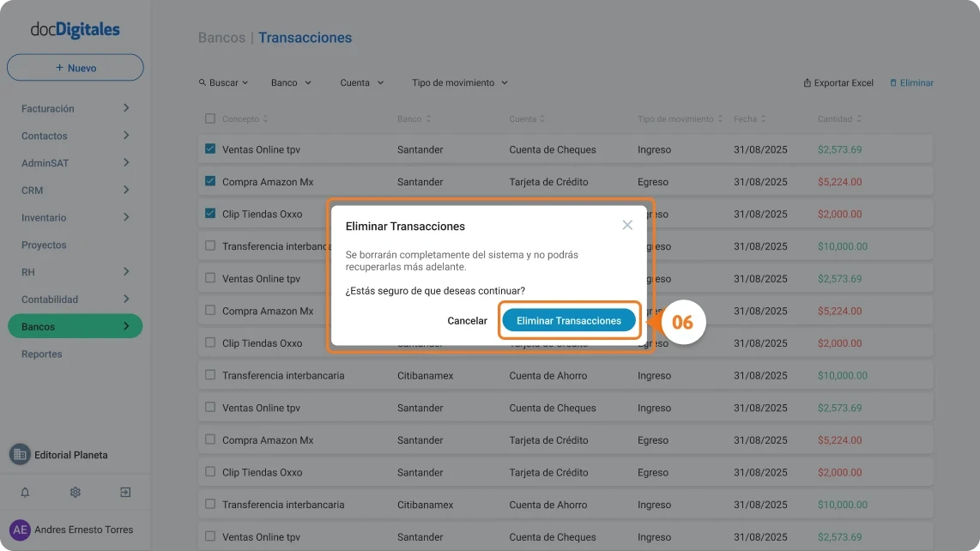Click the Eliminar trash icon
The height and width of the screenshot is (551, 980).
point(895,82)
